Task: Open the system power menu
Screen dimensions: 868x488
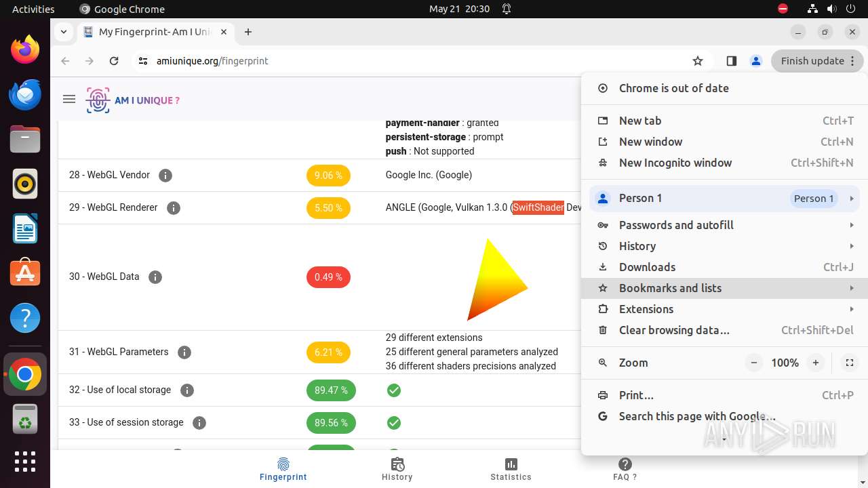Action: coord(850,9)
